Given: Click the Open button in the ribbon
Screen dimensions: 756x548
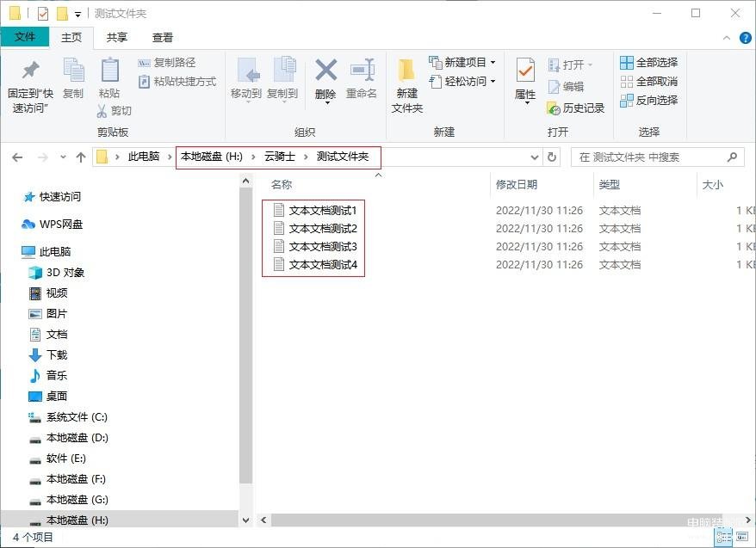Looking at the screenshot, I should coord(570,65).
